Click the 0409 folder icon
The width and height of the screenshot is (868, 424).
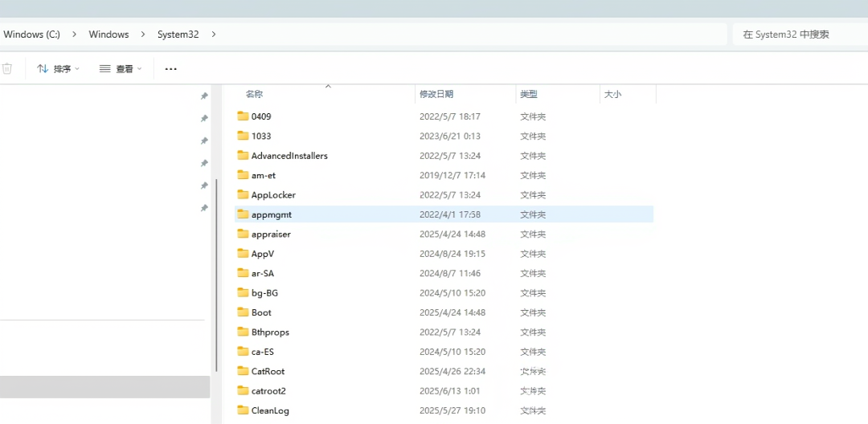coord(243,116)
